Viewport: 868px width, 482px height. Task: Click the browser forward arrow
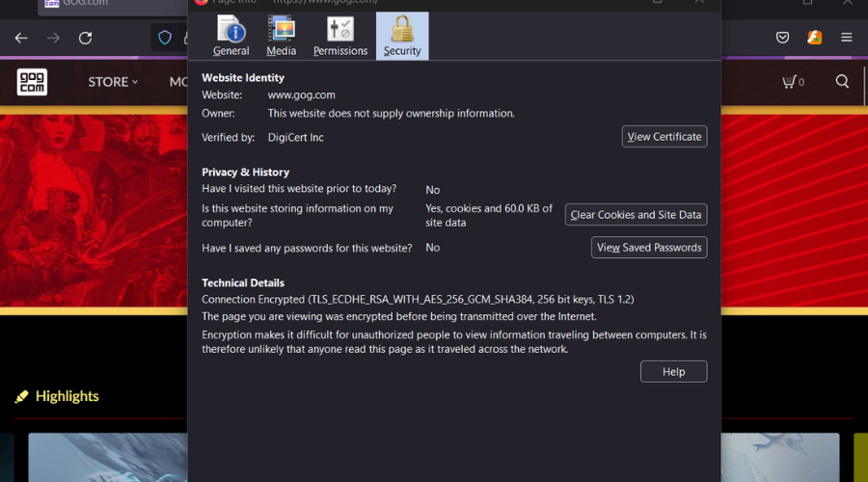[53, 39]
